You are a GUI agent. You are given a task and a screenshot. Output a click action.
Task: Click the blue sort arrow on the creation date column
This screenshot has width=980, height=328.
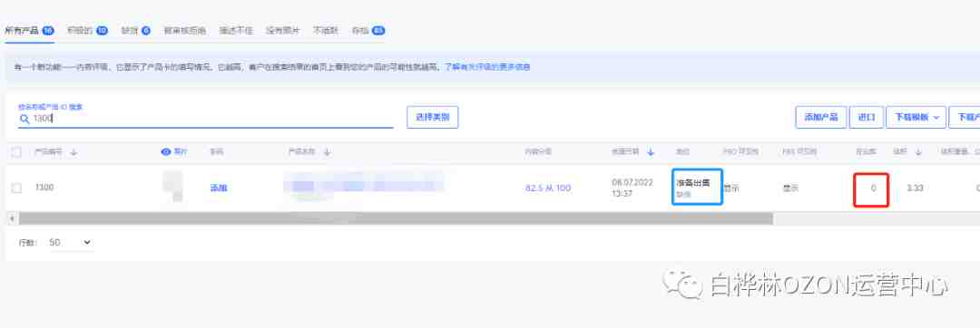coord(651,151)
